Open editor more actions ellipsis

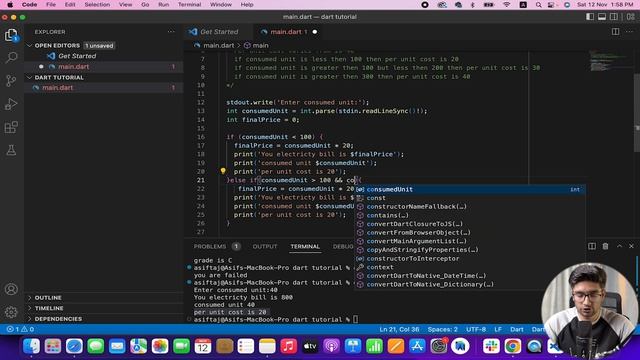click(629, 32)
